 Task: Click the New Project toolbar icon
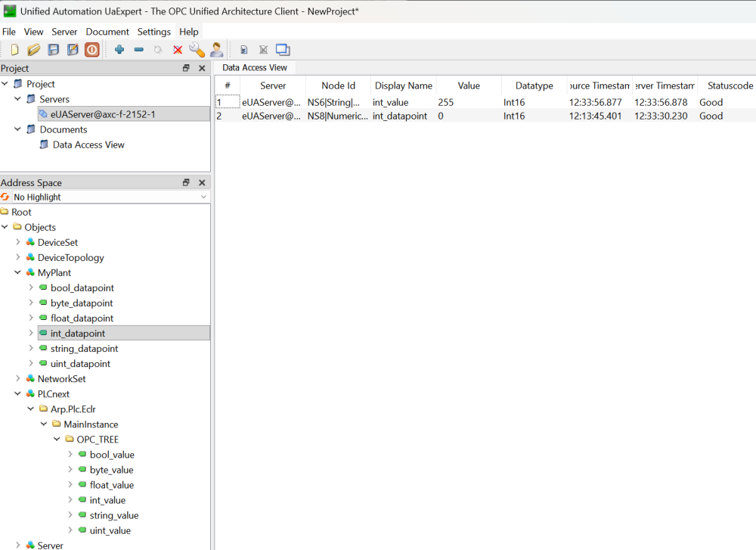point(14,50)
